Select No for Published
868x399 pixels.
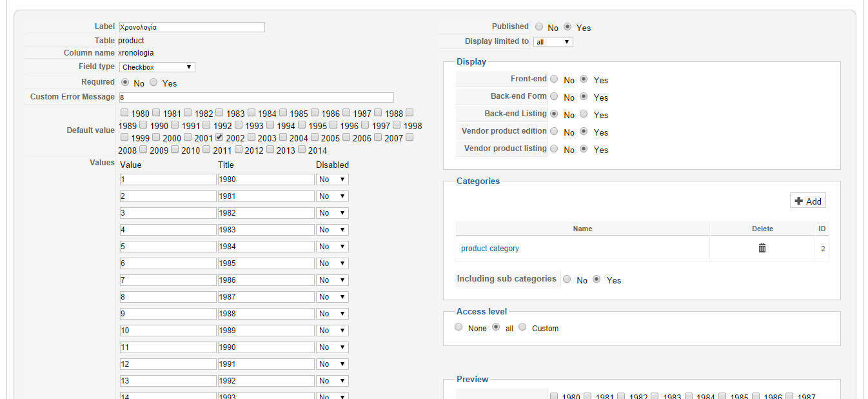coord(539,27)
